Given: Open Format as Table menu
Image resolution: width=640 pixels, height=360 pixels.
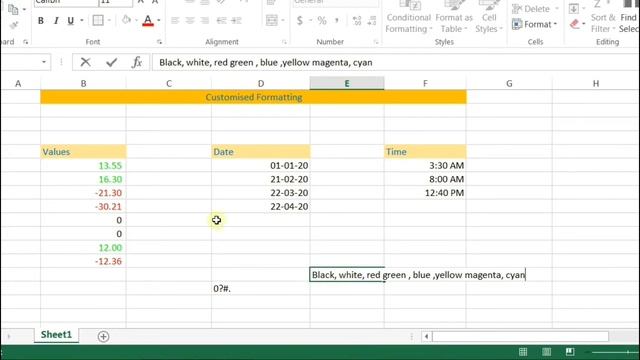Looking at the screenshot, I should point(454,18).
